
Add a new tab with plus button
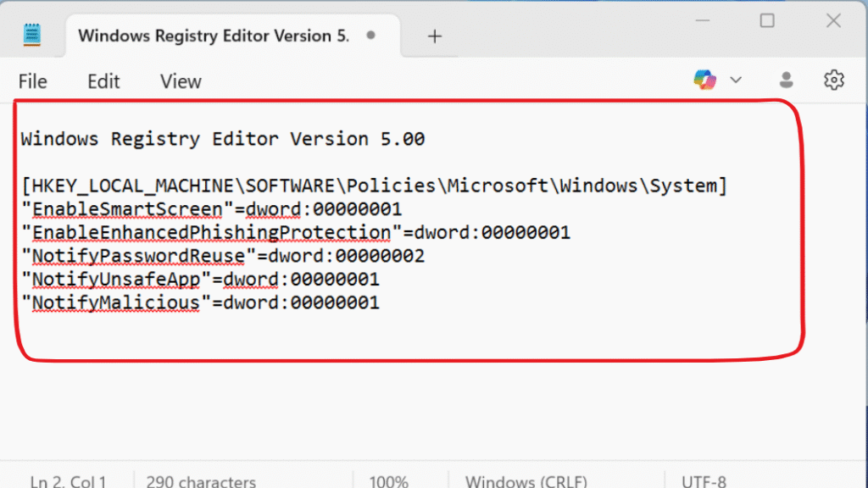[435, 36]
